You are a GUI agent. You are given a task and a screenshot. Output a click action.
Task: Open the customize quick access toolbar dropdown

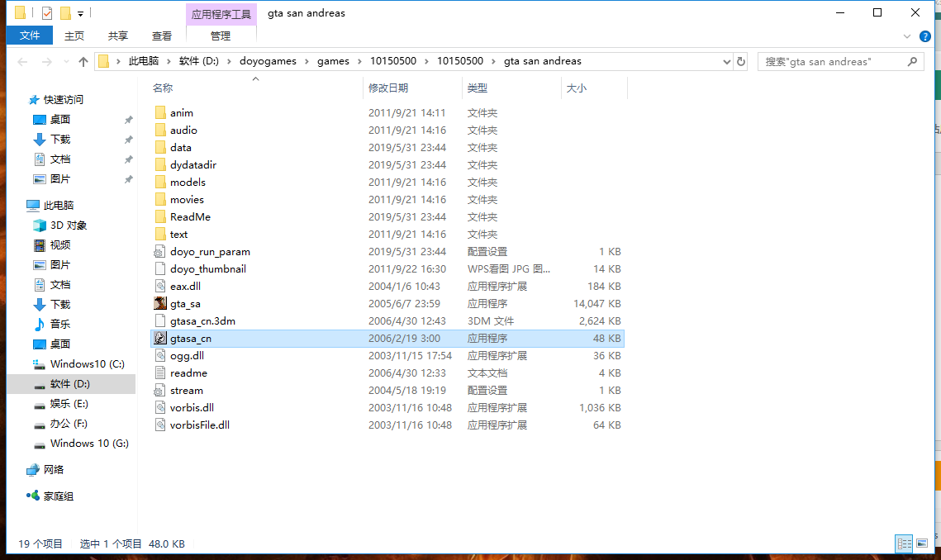[80, 13]
